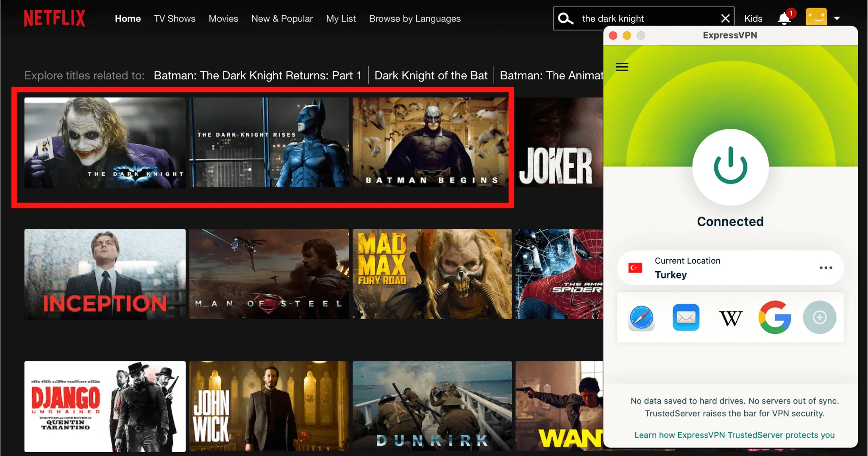868x456 pixels.
Task: Open the John Wick thumbnail
Action: 269,406
